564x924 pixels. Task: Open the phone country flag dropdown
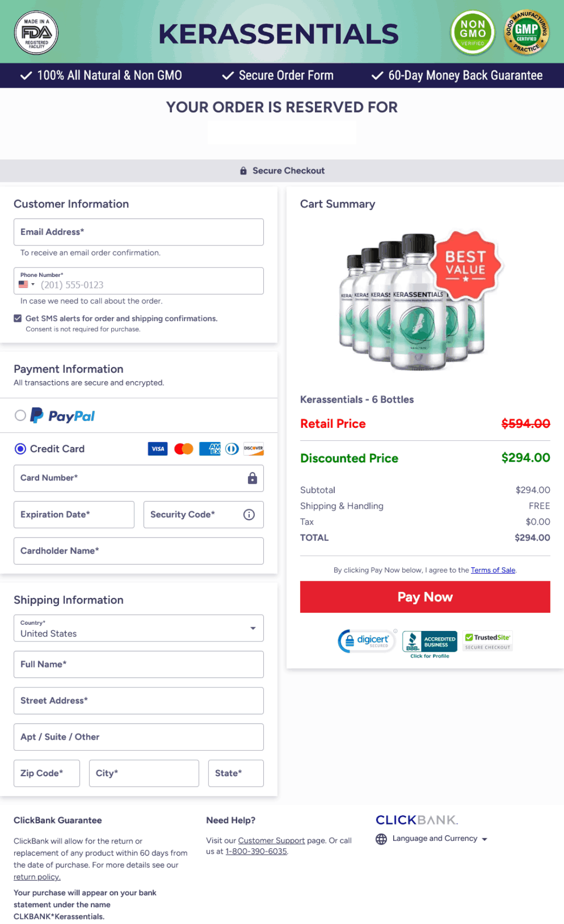[27, 285]
